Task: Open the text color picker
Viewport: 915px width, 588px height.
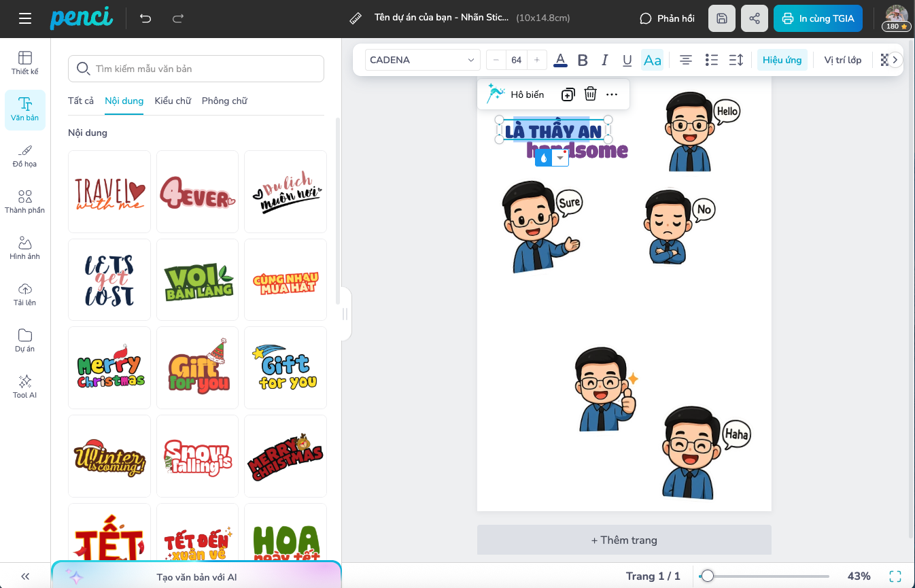Action: coord(560,60)
